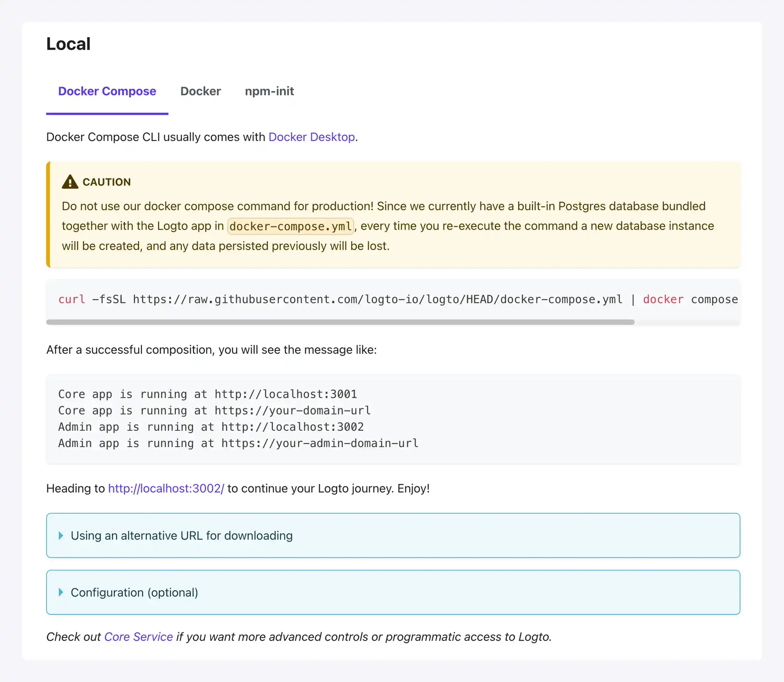
Task: Click the code block horizontal scrollbar
Action: (x=340, y=322)
